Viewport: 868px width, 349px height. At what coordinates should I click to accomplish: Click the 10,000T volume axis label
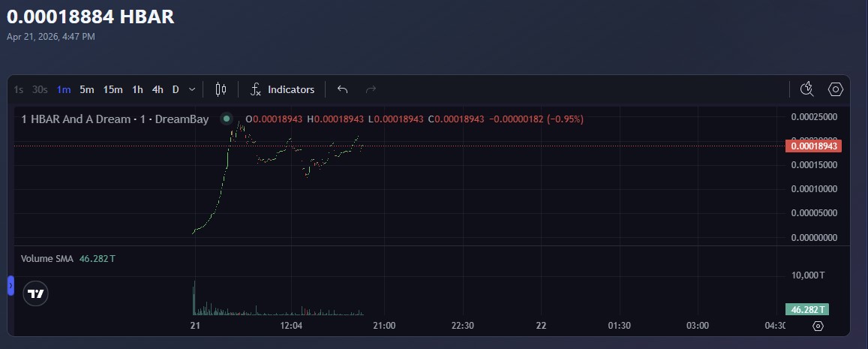pos(807,275)
